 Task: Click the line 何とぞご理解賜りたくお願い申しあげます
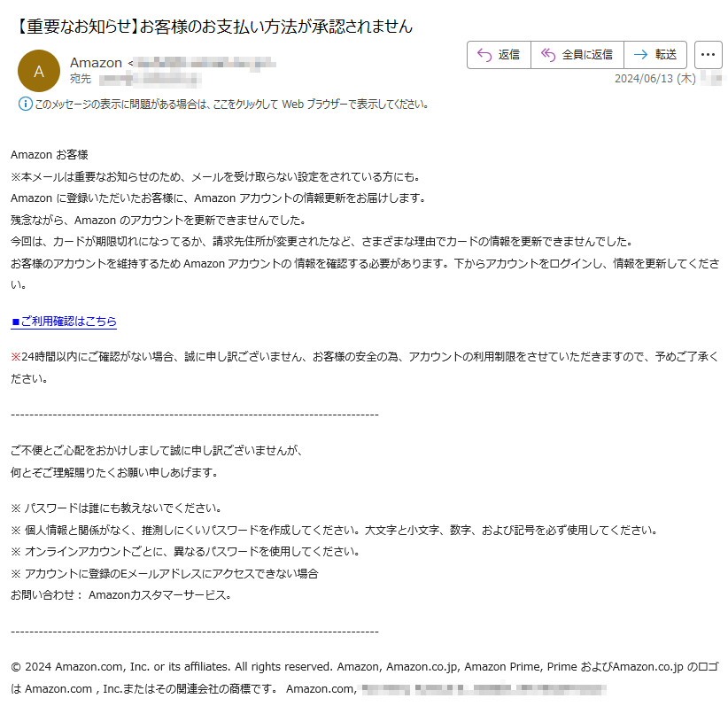point(114,473)
